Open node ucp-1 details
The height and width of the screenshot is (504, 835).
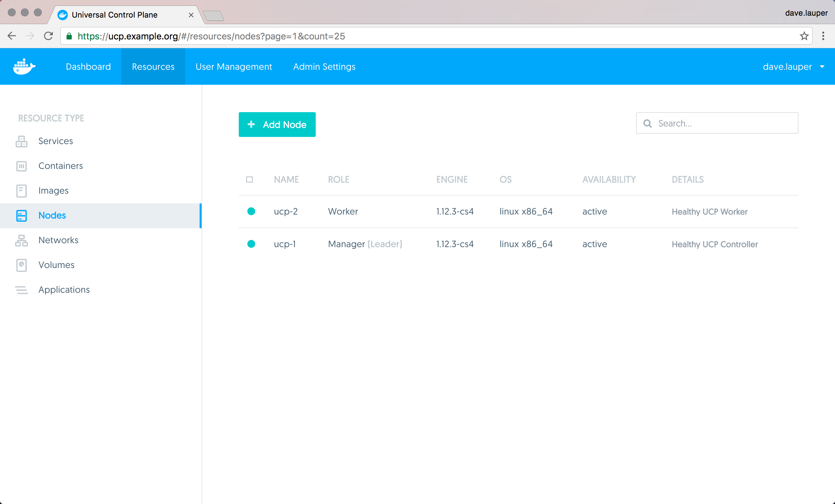click(x=285, y=244)
